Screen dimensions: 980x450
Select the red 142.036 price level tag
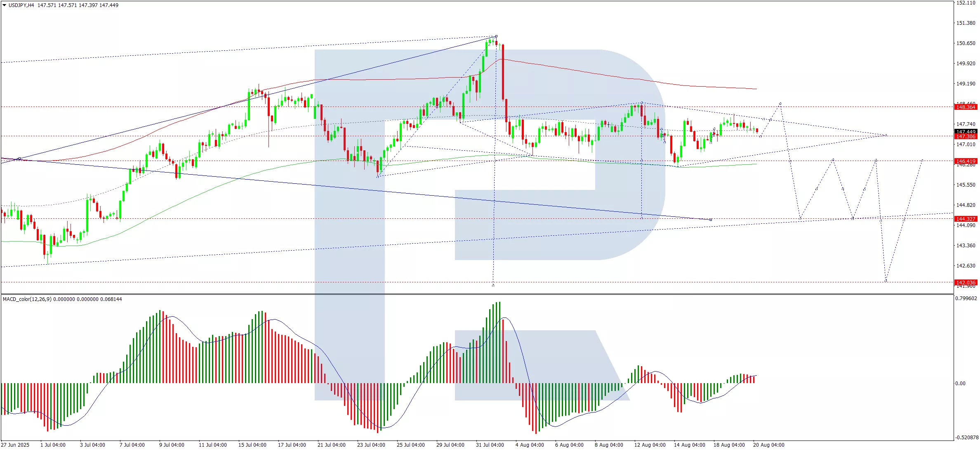tap(966, 283)
